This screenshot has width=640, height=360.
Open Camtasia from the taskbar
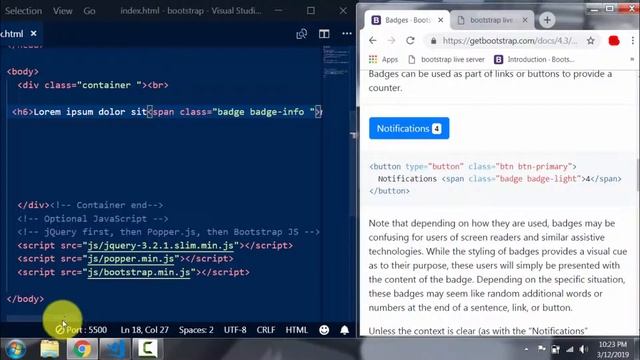point(147,349)
